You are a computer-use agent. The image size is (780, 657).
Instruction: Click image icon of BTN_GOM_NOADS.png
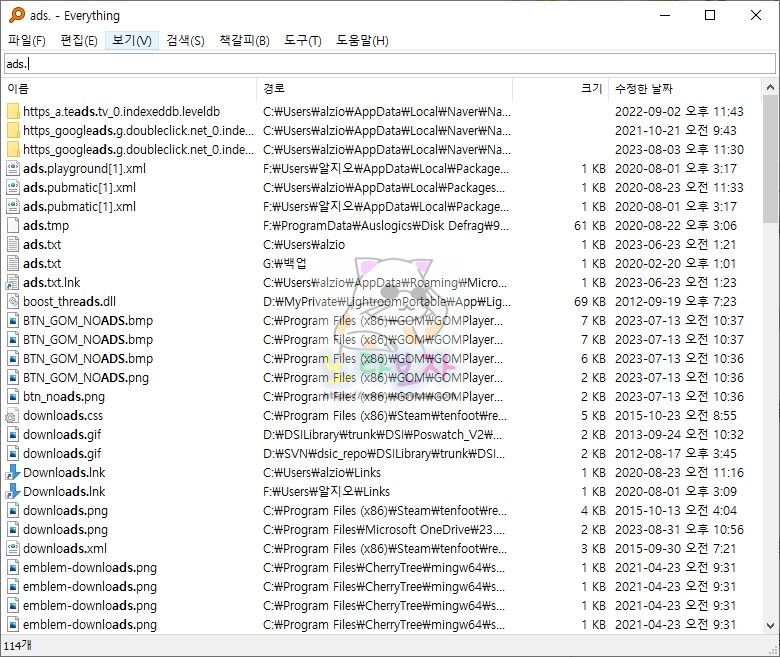pos(13,377)
